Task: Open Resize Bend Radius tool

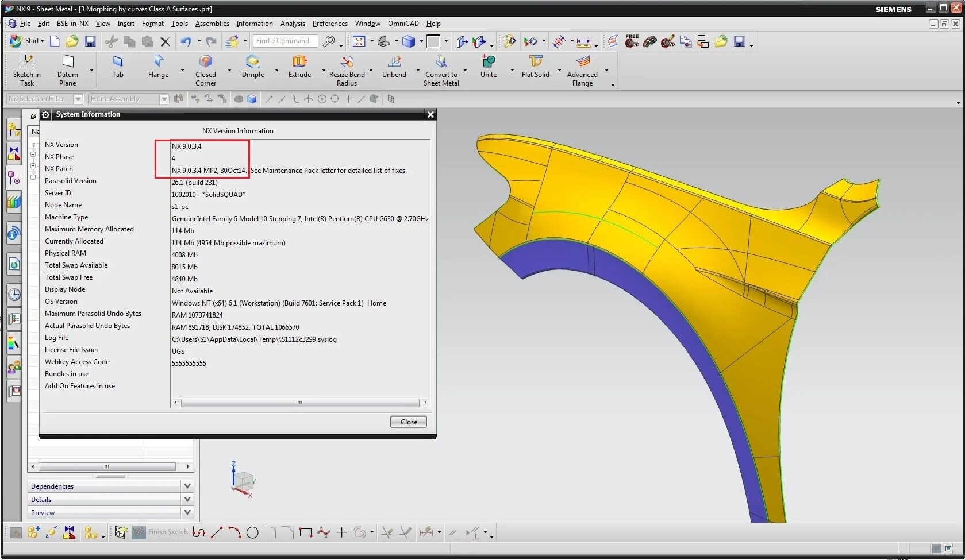Action: pos(347,70)
